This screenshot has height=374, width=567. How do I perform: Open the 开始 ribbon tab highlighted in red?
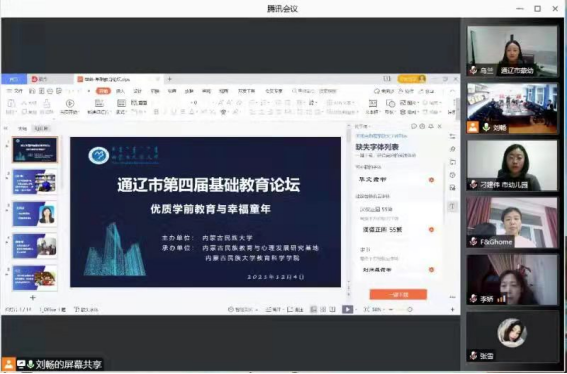point(103,91)
